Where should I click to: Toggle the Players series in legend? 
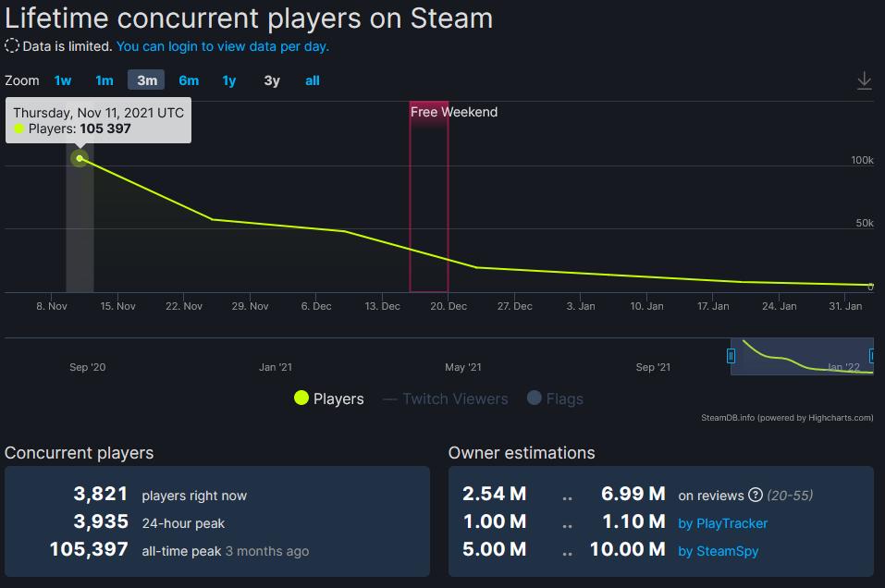pyautogui.click(x=329, y=399)
